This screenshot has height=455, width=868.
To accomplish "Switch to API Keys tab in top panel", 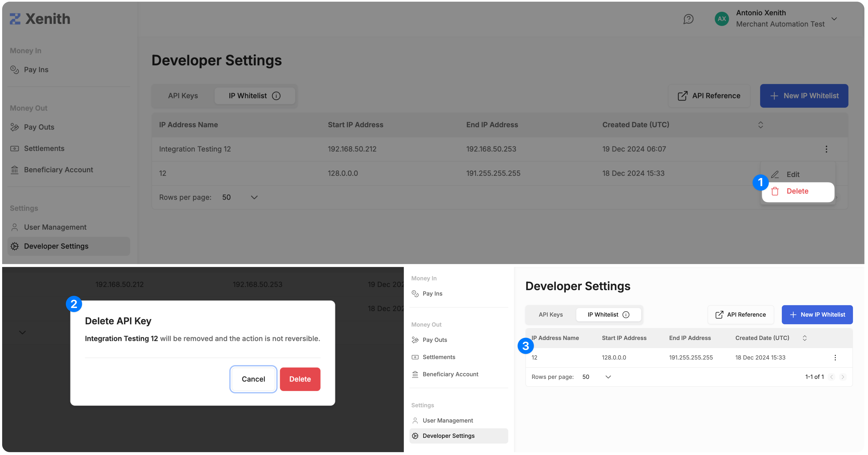I will (183, 96).
